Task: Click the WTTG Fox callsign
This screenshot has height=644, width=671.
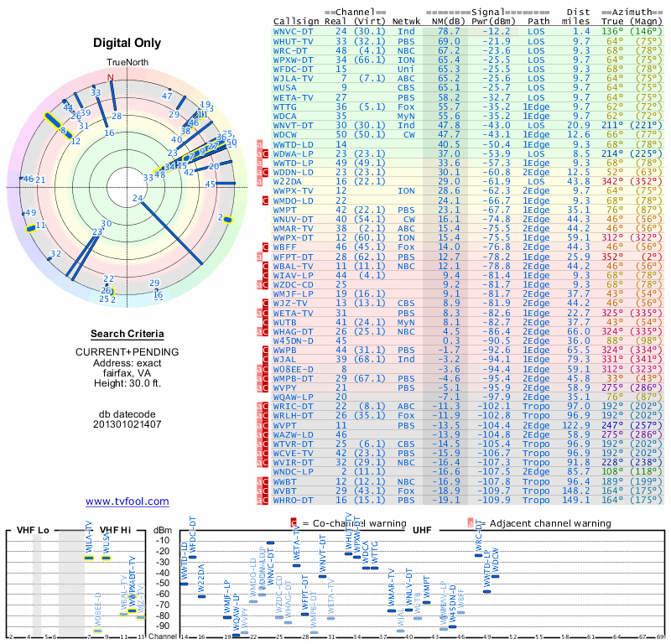Action: click(x=284, y=106)
